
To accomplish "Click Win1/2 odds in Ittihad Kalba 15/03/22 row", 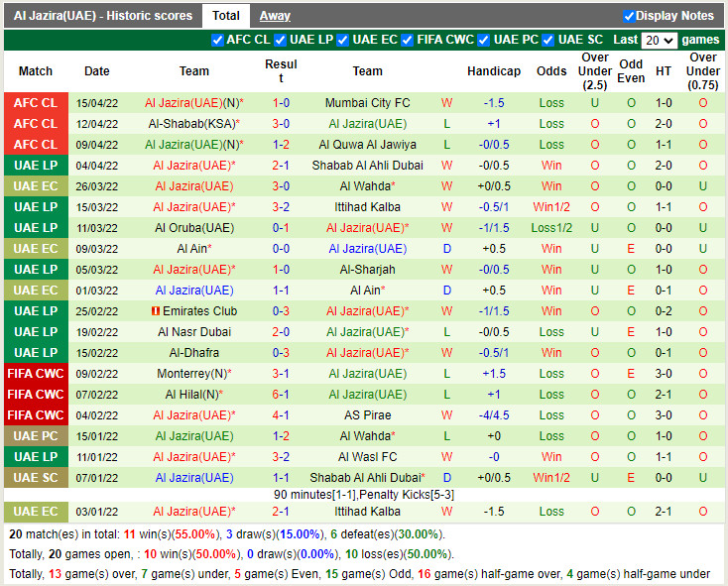I will pyautogui.click(x=551, y=207).
